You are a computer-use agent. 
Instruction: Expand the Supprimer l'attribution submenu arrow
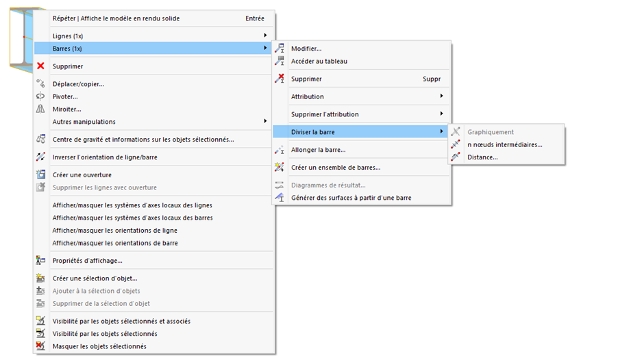coord(442,114)
